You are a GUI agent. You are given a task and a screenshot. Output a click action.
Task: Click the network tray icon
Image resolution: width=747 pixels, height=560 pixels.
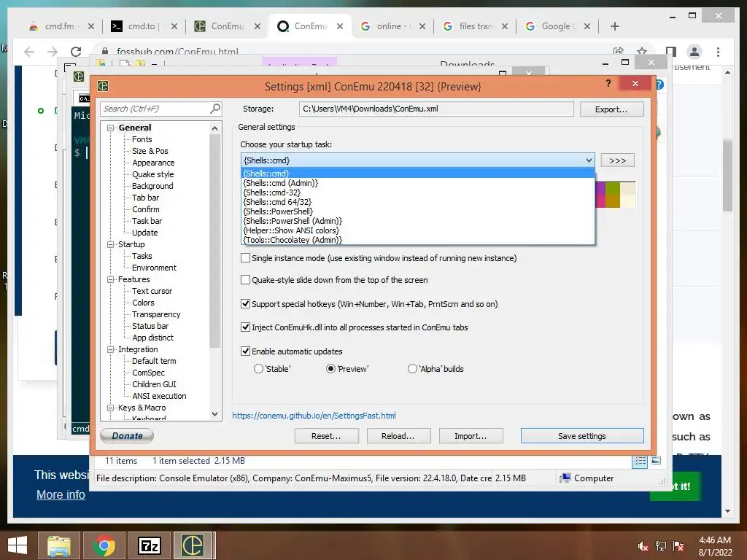[x=661, y=546]
